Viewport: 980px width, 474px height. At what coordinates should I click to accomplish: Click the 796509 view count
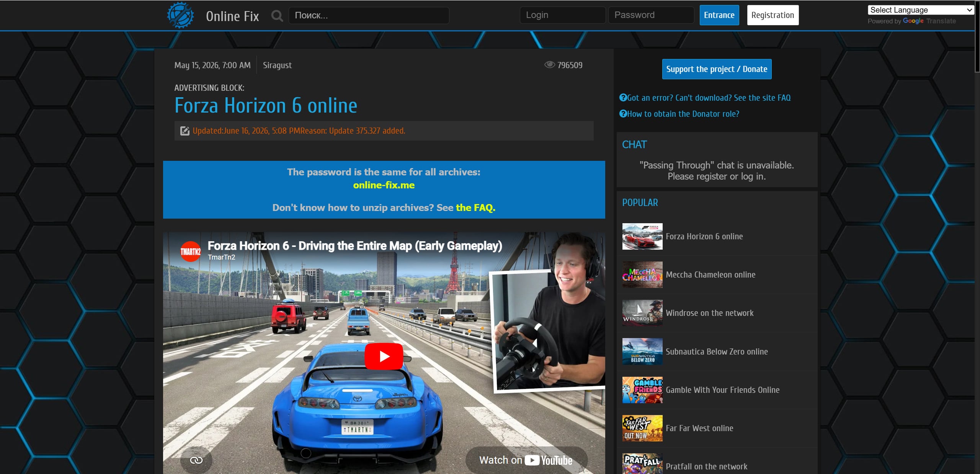click(x=570, y=65)
